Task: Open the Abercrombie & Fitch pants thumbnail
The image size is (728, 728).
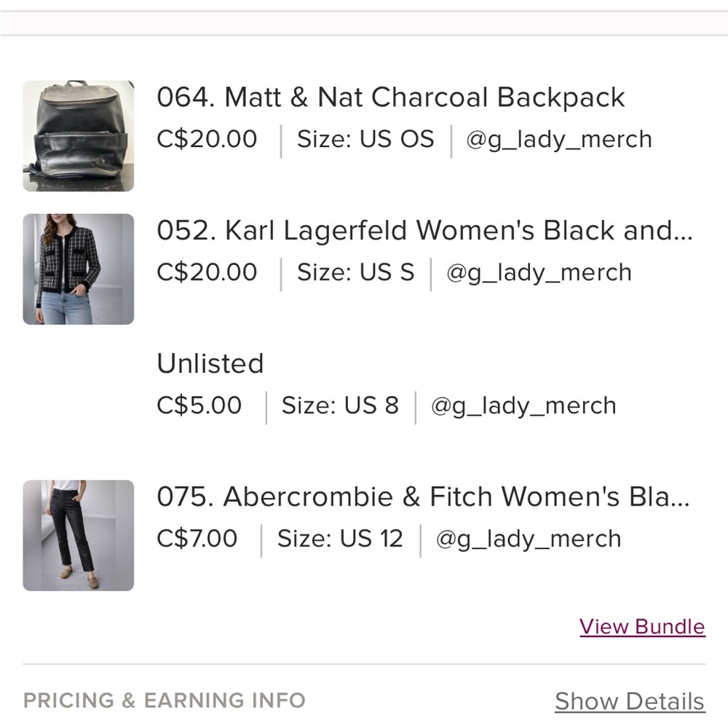Action: coord(79,535)
